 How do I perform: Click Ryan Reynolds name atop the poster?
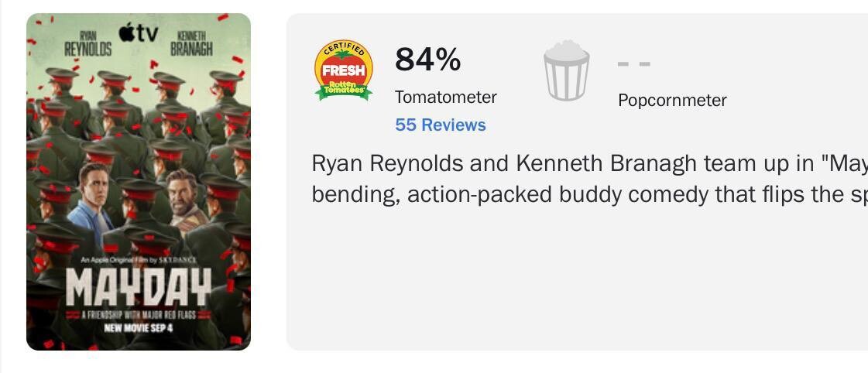pos(88,45)
